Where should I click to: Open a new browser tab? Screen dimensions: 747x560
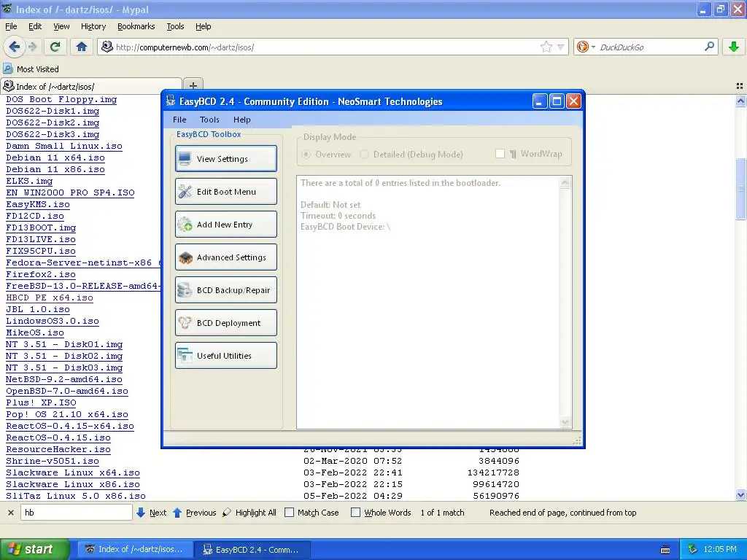pos(193,85)
